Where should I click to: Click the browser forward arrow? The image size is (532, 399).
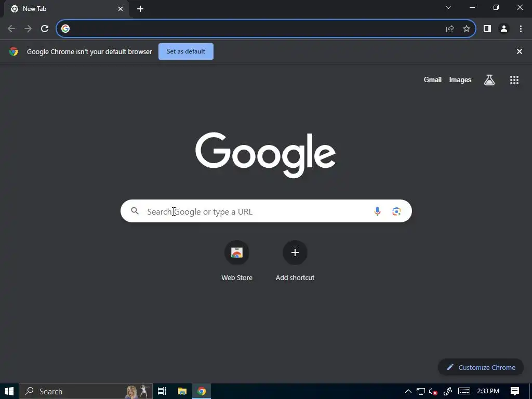click(28, 29)
